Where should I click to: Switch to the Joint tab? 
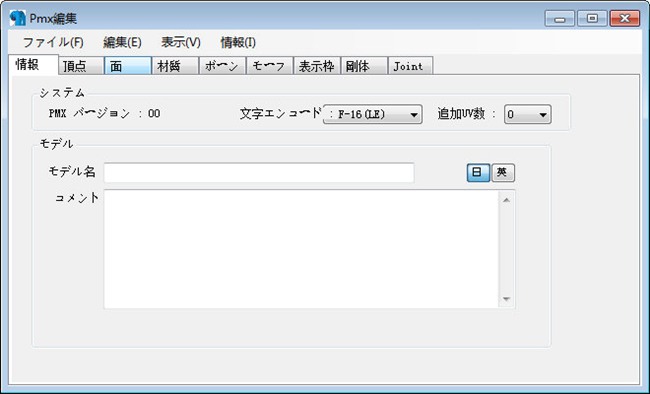tap(410, 66)
